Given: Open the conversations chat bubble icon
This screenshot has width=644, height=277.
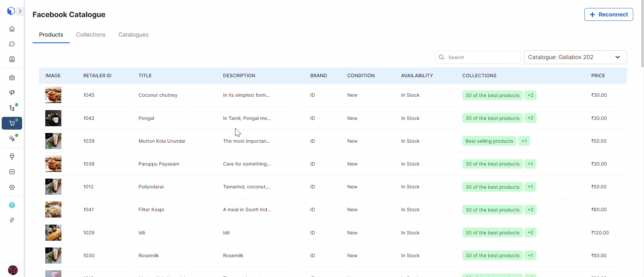Looking at the screenshot, I should 12,44.
